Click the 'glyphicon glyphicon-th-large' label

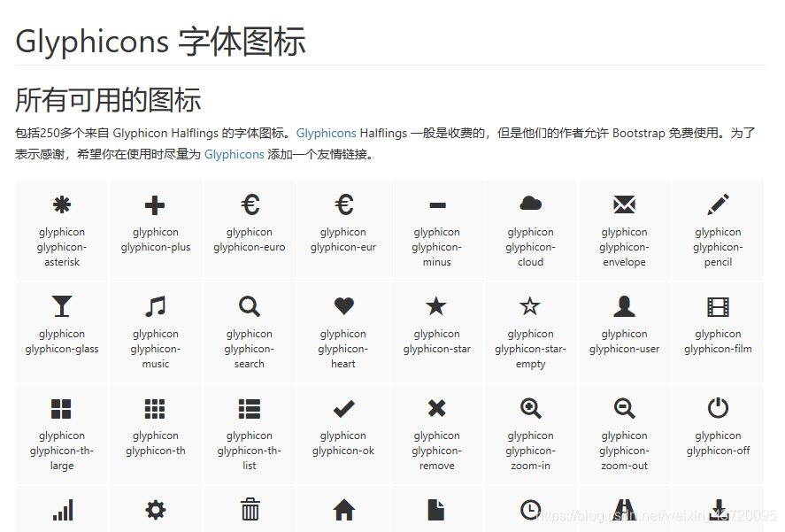[x=62, y=451]
